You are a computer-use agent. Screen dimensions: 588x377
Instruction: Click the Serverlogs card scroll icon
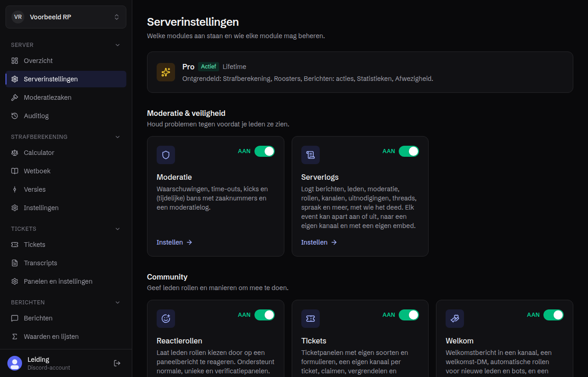[x=311, y=155]
